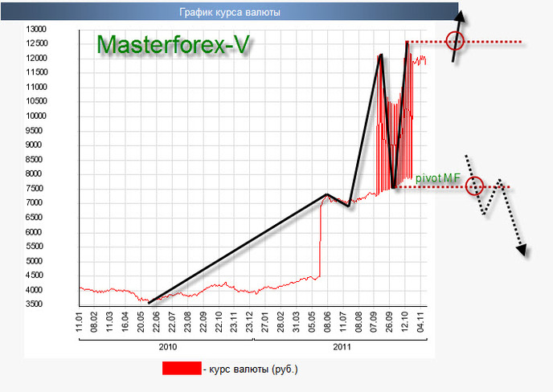Click the 11500 y-axis value
Viewport: 553px width, 392px height.
[x=36, y=72]
